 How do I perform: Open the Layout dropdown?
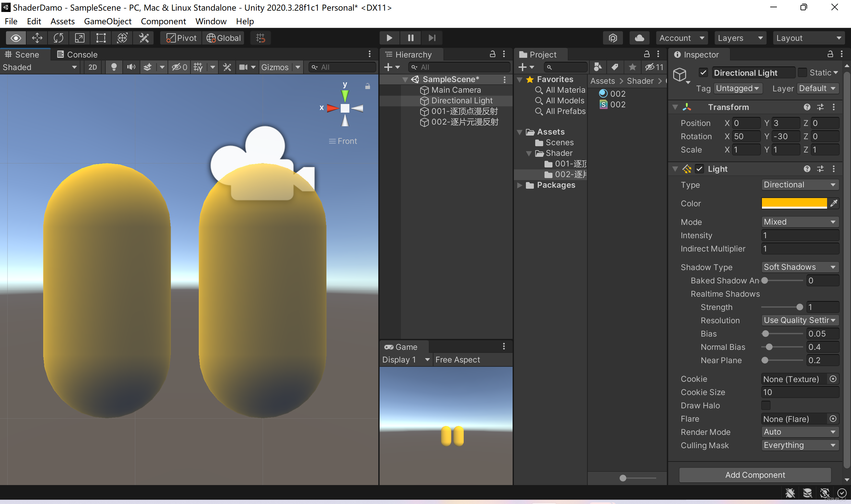click(x=809, y=38)
